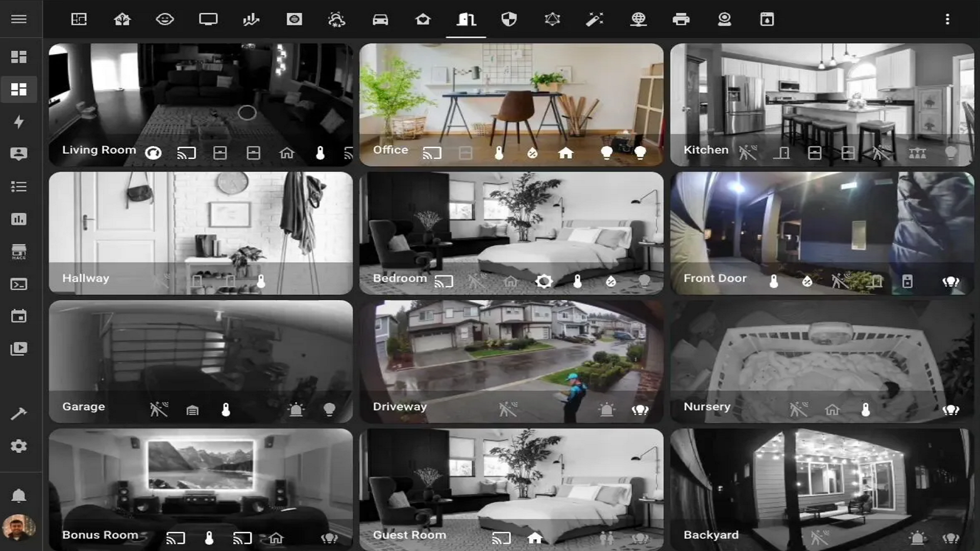The height and width of the screenshot is (551, 980).
Task: Open the Terminal sidebar icon
Action: point(19,284)
